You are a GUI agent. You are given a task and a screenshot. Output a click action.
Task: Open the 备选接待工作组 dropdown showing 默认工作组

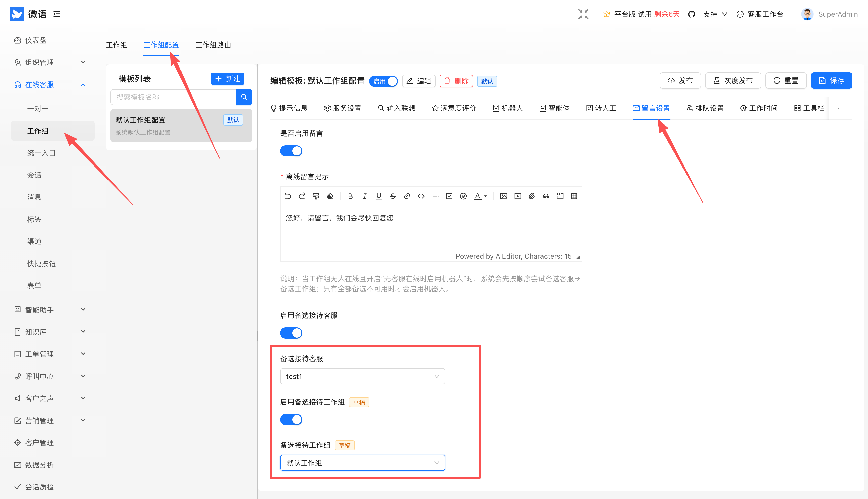(362, 463)
